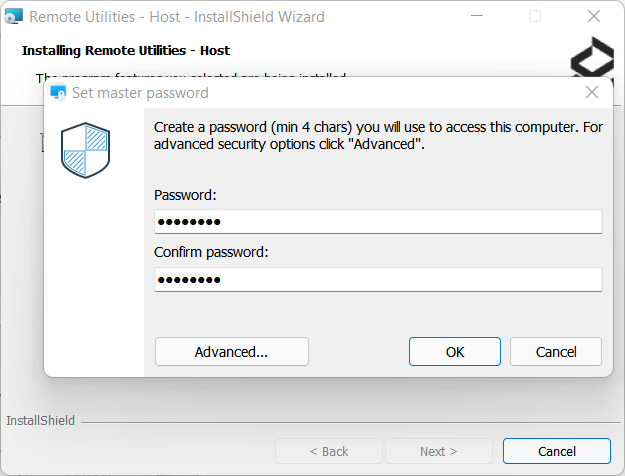Click the blue shield icon

(85, 150)
